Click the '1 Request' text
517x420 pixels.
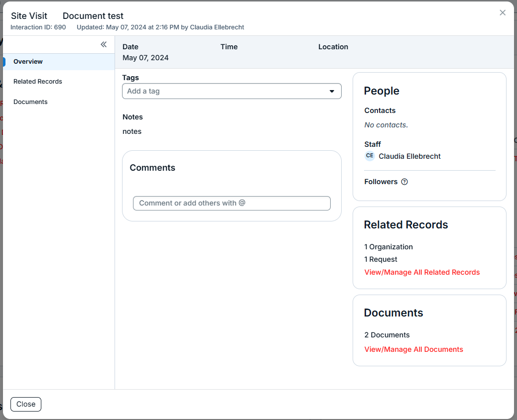point(381,259)
